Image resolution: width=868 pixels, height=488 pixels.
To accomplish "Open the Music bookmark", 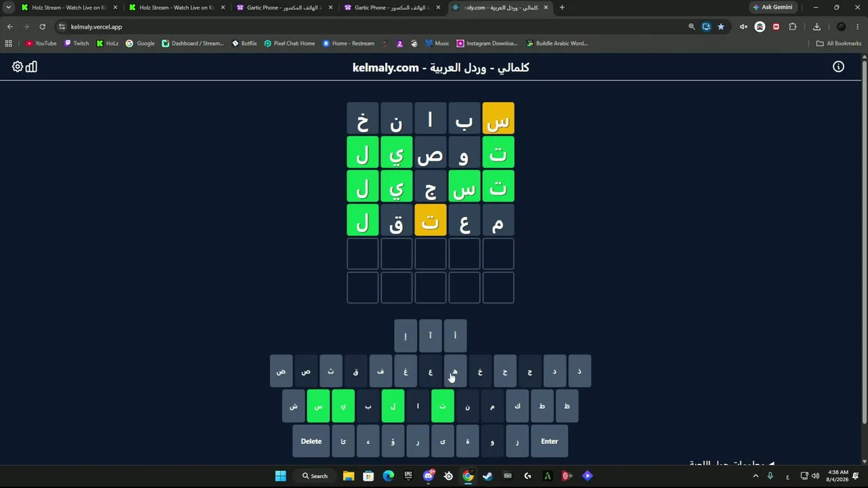I will pos(437,43).
